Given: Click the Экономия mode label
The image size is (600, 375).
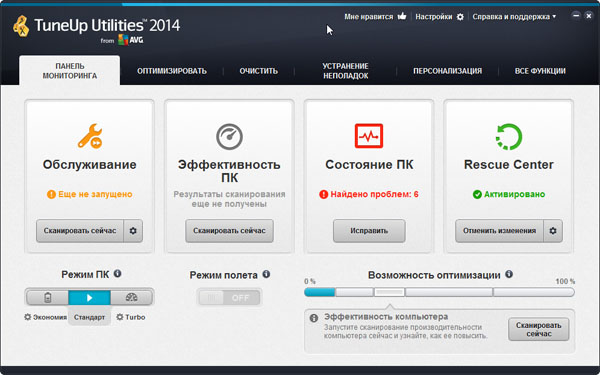Looking at the screenshot, I should pos(50,317).
